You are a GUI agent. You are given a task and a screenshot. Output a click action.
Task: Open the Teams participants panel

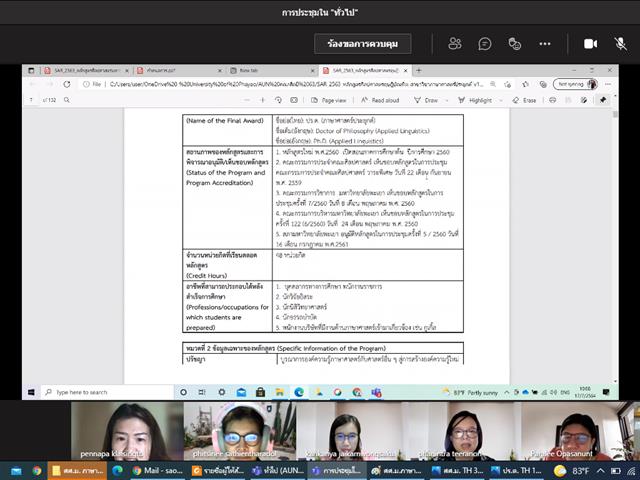pos(455,44)
